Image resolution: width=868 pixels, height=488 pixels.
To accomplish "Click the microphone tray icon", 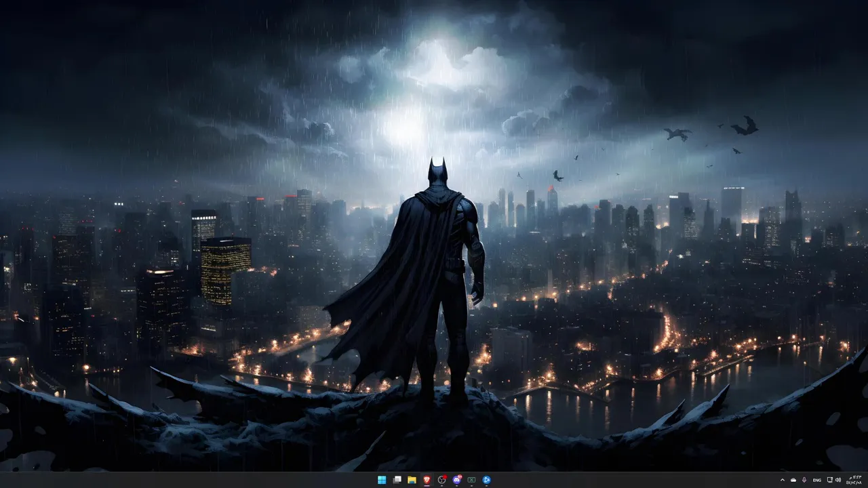I will [x=804, y=480].
